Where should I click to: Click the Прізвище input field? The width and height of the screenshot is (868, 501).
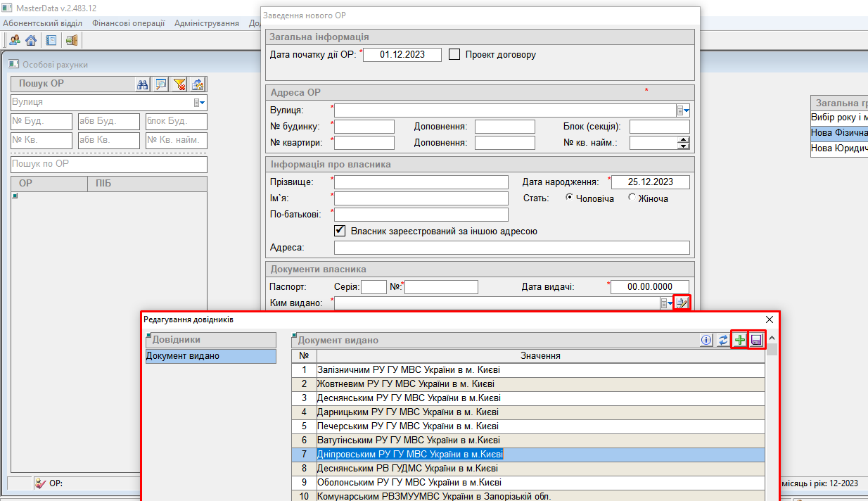point(421,182)
